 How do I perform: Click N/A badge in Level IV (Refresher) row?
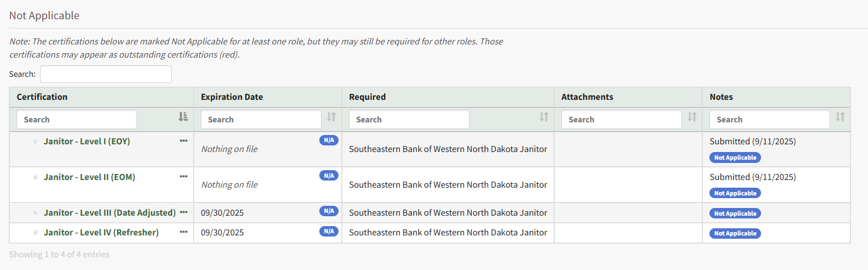pos(329,232)
